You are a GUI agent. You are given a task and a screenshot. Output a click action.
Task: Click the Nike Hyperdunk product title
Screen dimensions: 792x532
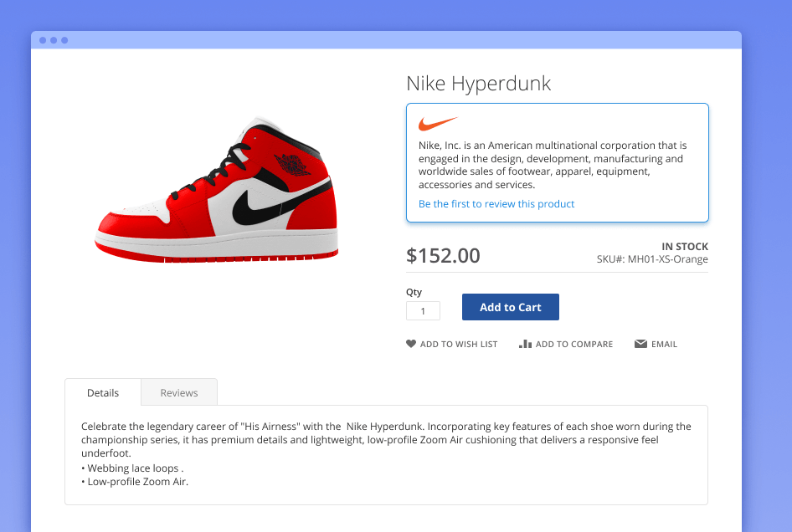(x=478, y=84)
